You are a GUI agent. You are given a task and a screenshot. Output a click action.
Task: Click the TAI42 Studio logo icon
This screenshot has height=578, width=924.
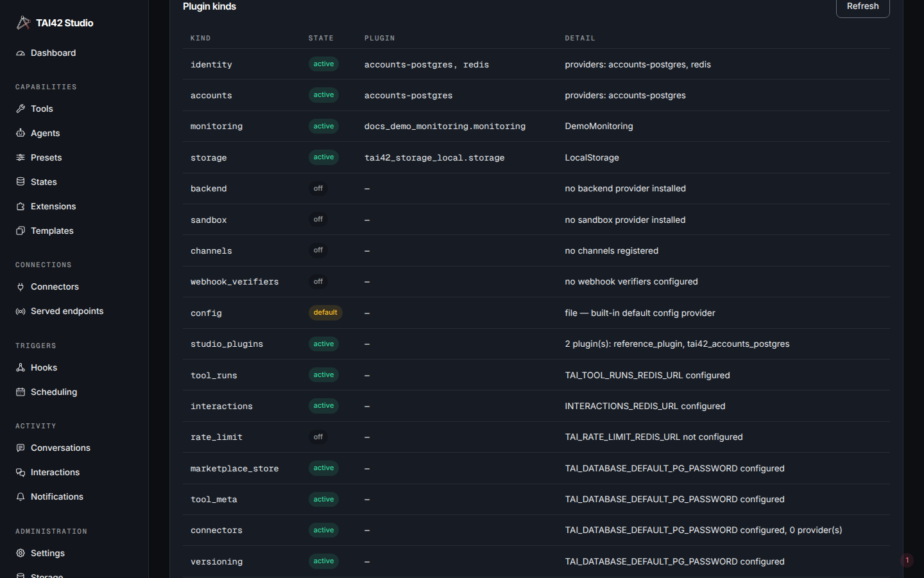coord(23,22)
